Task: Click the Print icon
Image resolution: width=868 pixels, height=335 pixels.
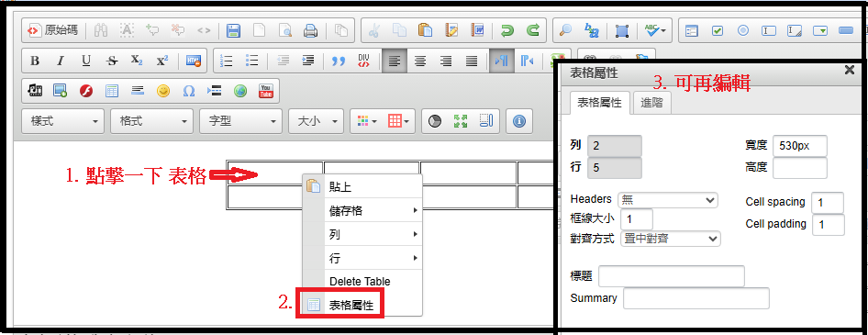Action: click(310, 30)
